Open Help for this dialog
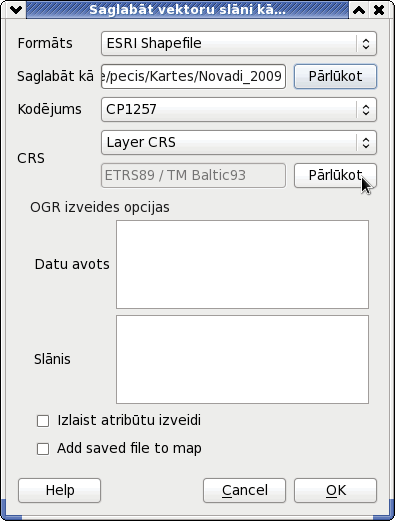 tap(59, 490)
